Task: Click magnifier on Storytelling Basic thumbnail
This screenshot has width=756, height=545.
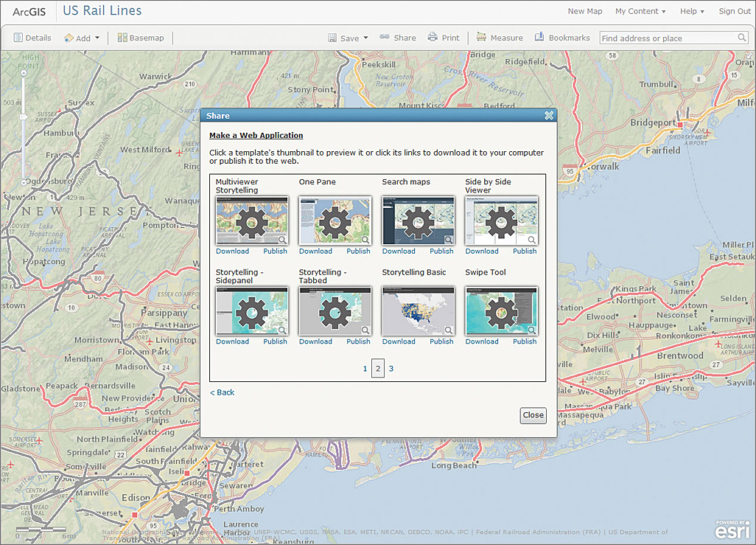Action: pyautogui.click(x=449, y=330)
